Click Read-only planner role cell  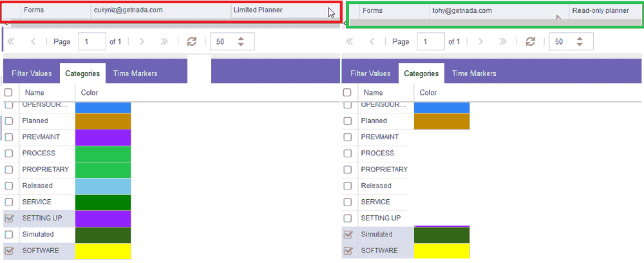click(x=605, y=10)
